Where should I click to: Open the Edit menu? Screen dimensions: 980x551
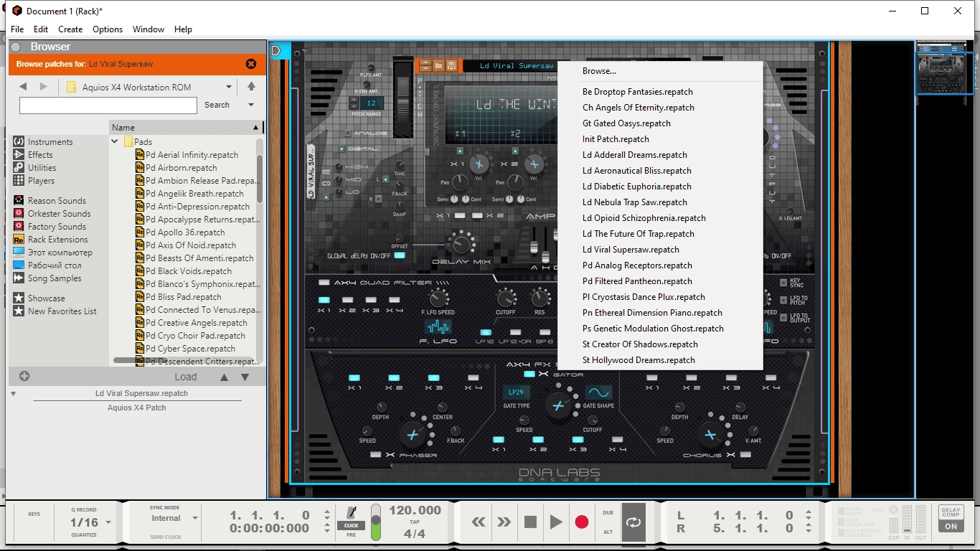[x=41, y=29]
